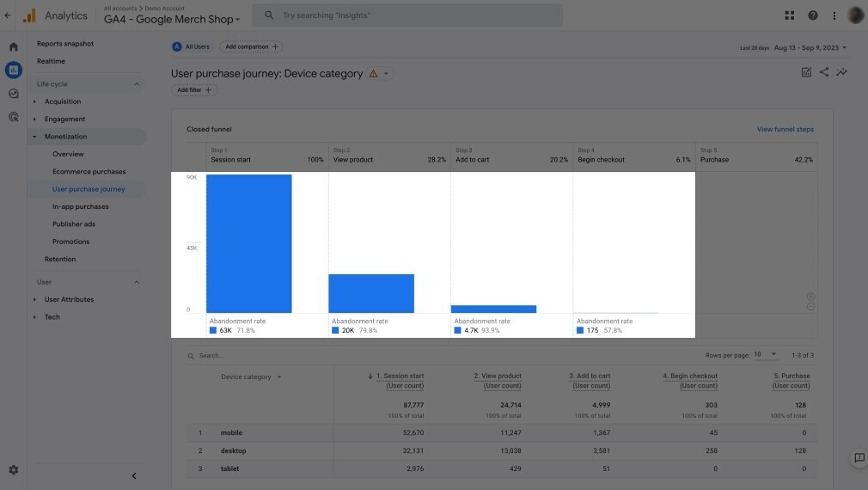
Task: Open the Device category dimension dropdown
Action: coord(251,377)
